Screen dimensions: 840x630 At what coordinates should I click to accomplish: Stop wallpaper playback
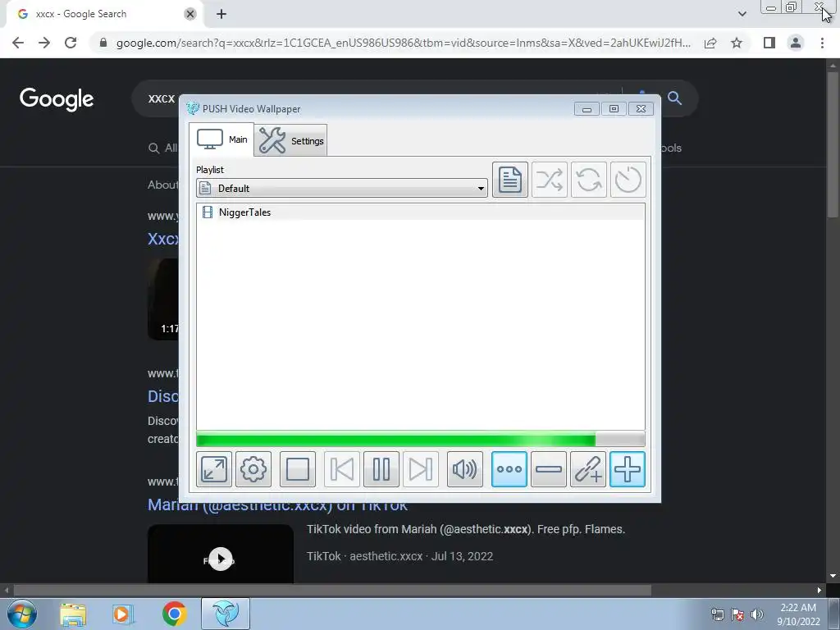[297, 469]
